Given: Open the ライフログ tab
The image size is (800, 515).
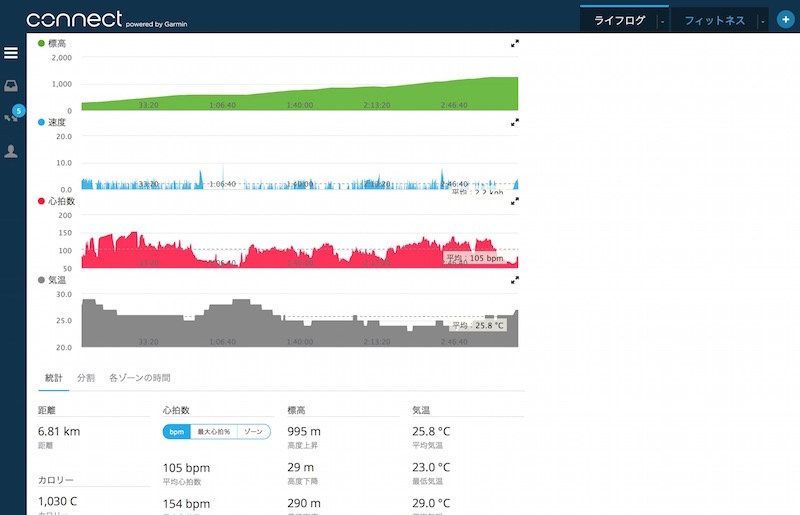Looking at the screenshot, I should pyautogui.click(x=619, y=20).
